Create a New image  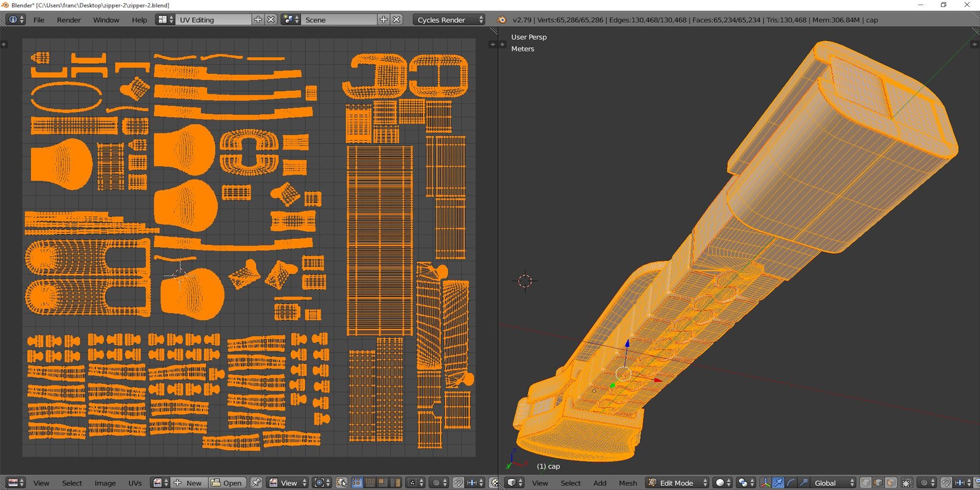tap(190, 482)
